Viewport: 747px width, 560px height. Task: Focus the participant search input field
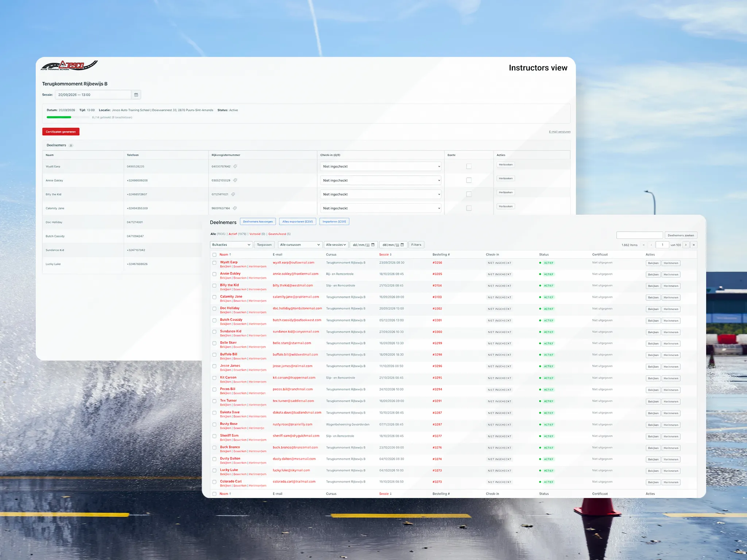pyautogui.click(x=639, y=235)
